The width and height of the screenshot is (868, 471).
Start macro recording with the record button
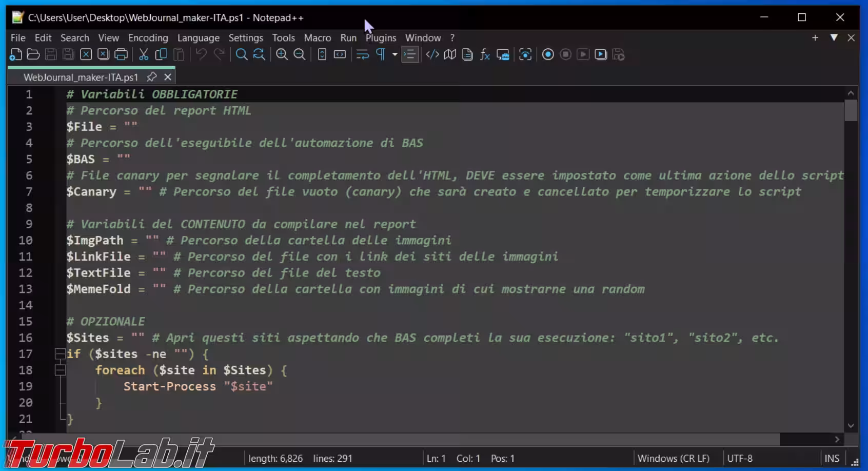pos(548,54)
